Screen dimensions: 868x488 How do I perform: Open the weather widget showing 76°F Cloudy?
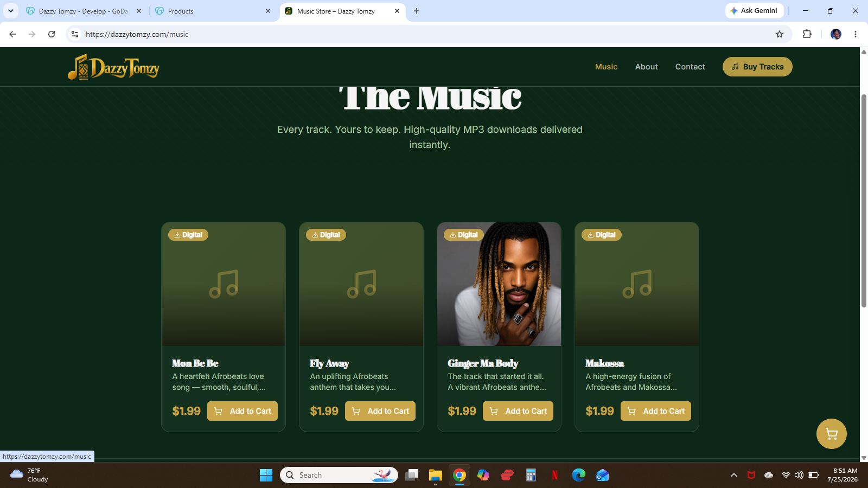coord(30,475)
